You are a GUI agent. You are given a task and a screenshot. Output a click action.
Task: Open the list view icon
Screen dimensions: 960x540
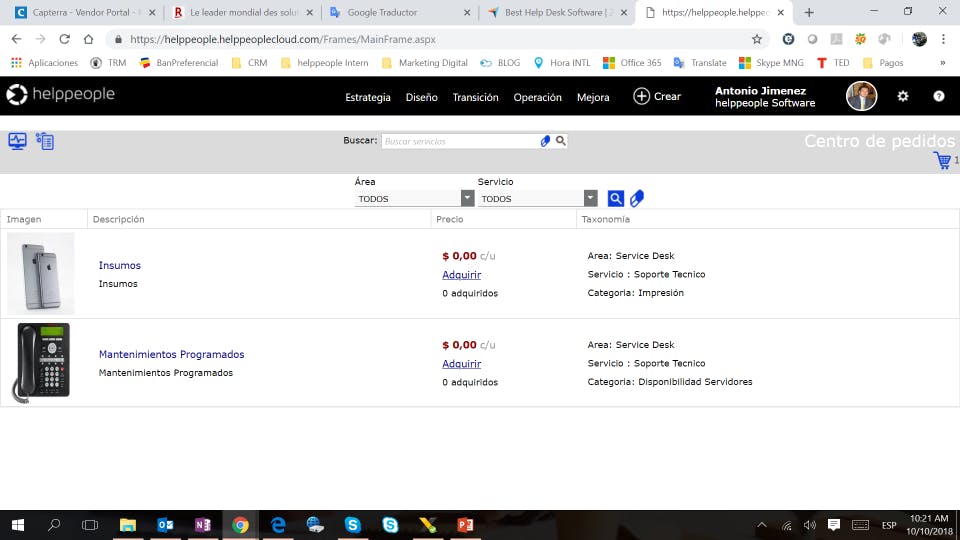click(45, 141)
